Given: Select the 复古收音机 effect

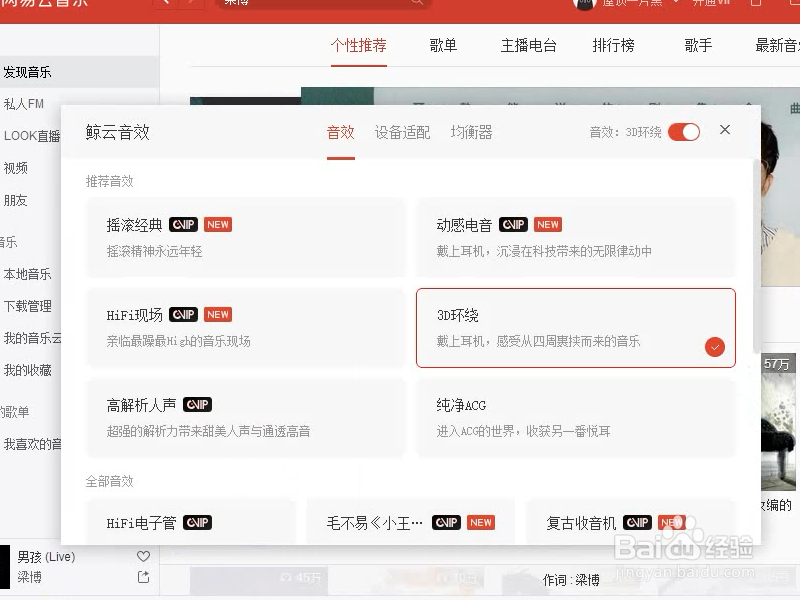Looking at the screenshot, I should click(631, 522).
